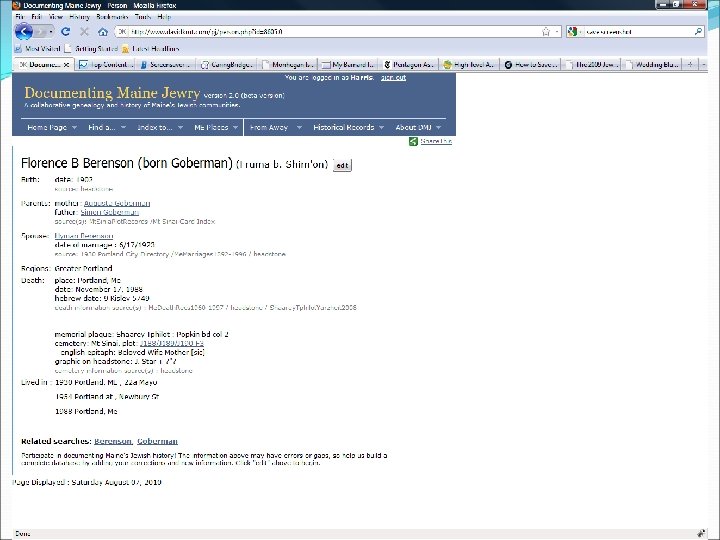Open the Latest Headlines feed bookmark

coord(150,48)
